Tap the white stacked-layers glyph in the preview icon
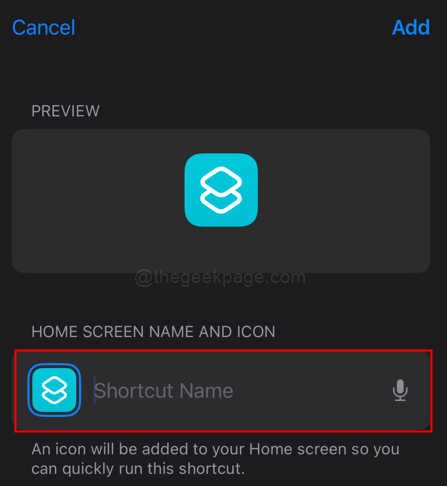Screen dimensions: 447x486 [221, 190]
